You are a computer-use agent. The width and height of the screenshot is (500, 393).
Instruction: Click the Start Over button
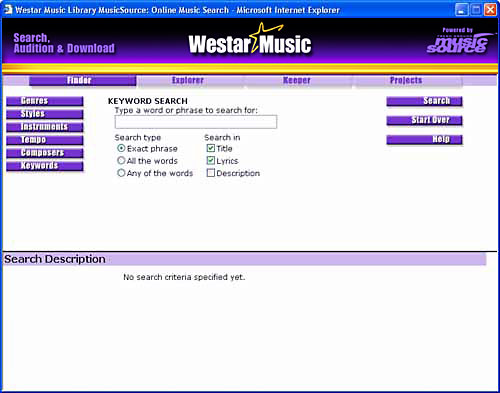[424, 120]
